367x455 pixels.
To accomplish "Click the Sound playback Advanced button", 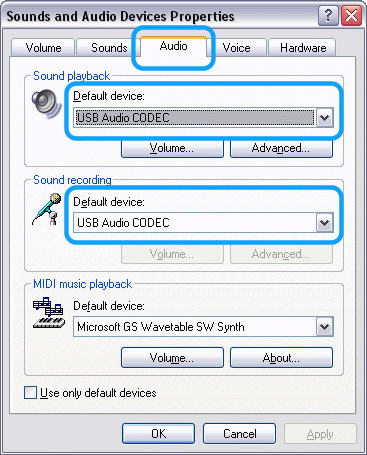I will (281, 148).
